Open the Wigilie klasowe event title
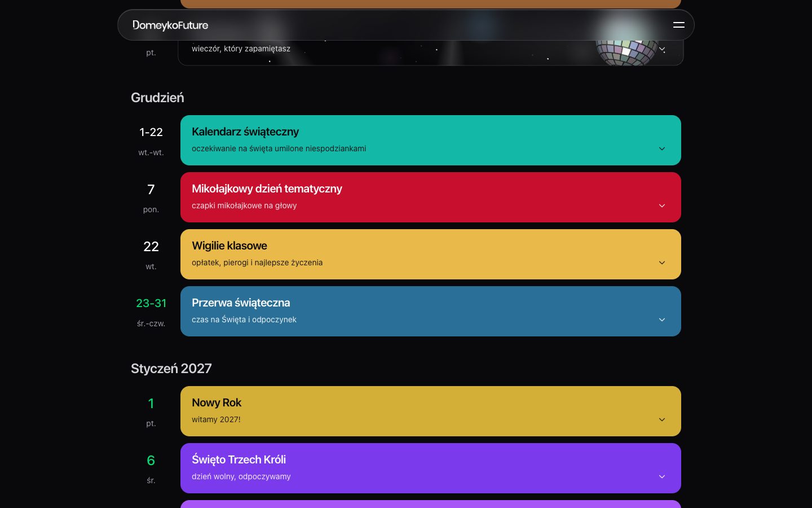The width and height of the screenshot is (812, 508). 230,246
